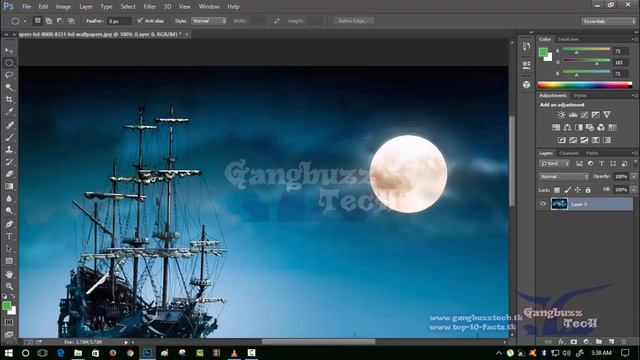Select the Elliptical Marquee tool

coord(9,63)
